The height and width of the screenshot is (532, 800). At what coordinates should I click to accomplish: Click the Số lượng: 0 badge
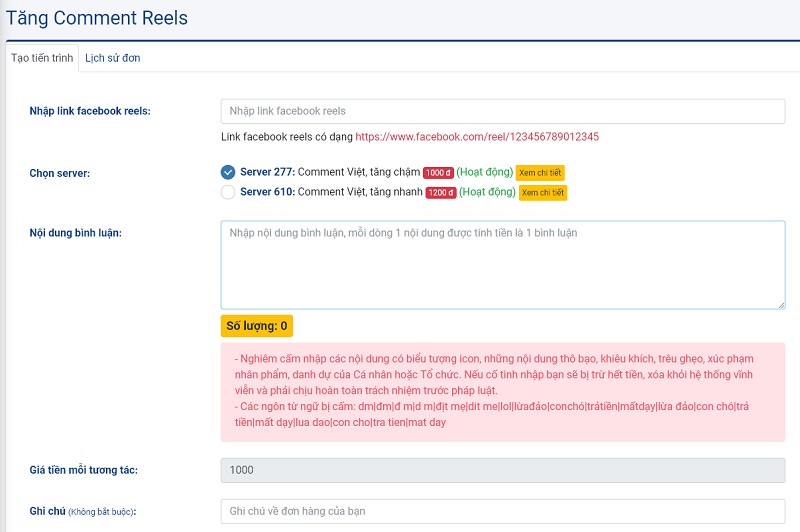pyautogui.click(x=257, y=326)
